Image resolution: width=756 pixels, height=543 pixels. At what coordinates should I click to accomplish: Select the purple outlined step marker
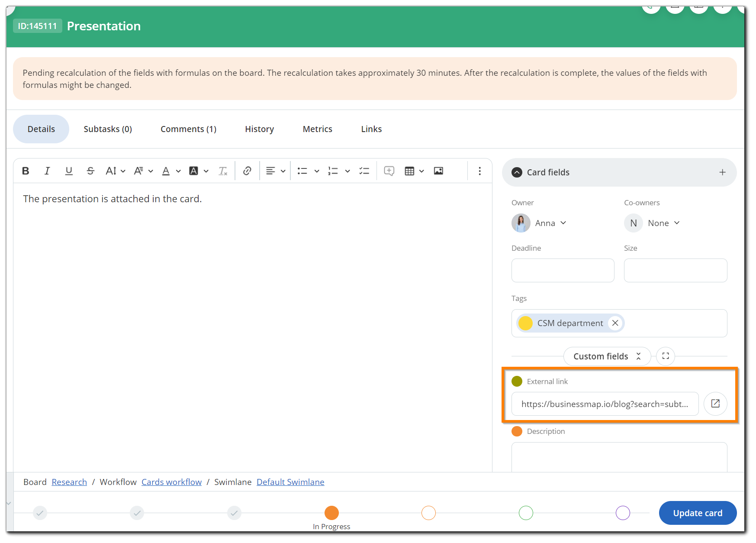pos(623,513)
